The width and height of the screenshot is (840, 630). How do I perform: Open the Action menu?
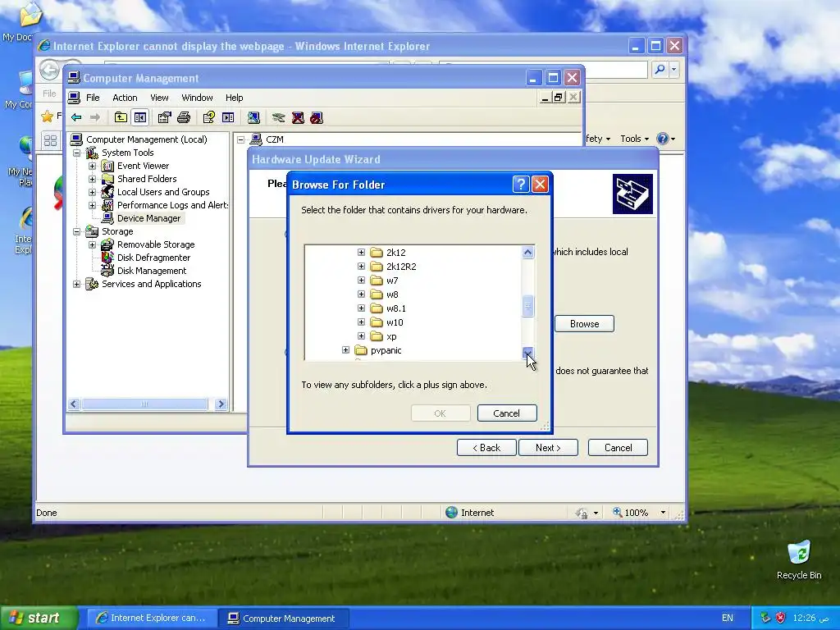click(x=125, y=98)
